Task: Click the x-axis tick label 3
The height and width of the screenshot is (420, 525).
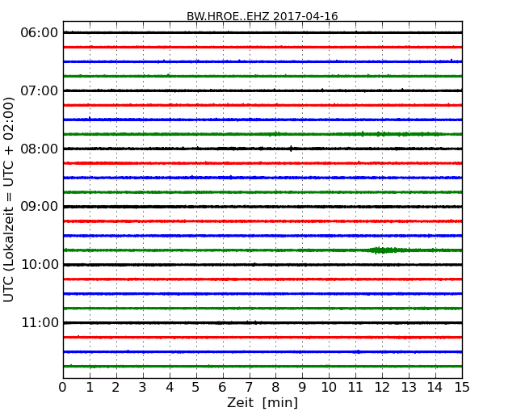Action: [143, 388]
